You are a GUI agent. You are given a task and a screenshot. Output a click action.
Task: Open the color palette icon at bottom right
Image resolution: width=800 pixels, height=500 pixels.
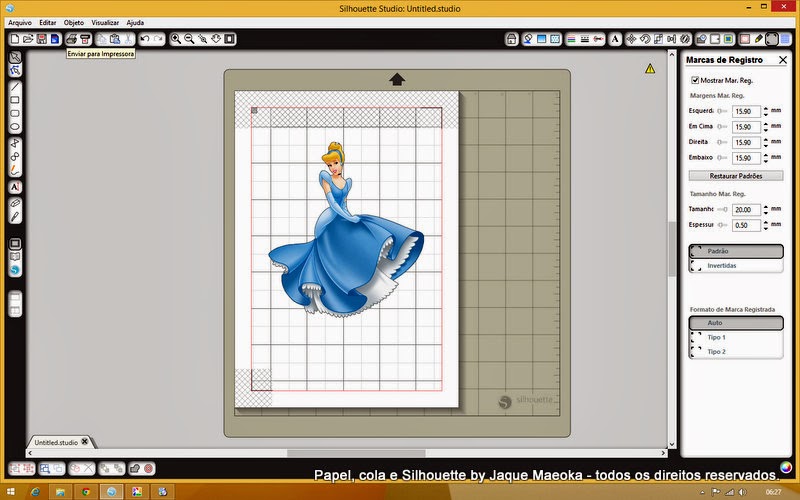pyautogui.click(x=786, y=467)
